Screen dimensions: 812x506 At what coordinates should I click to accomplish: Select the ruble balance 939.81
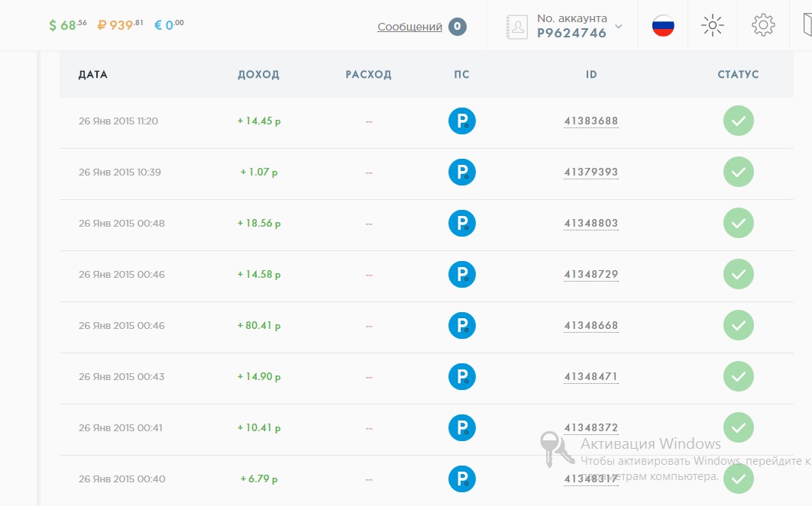click(x=121, y=25)
